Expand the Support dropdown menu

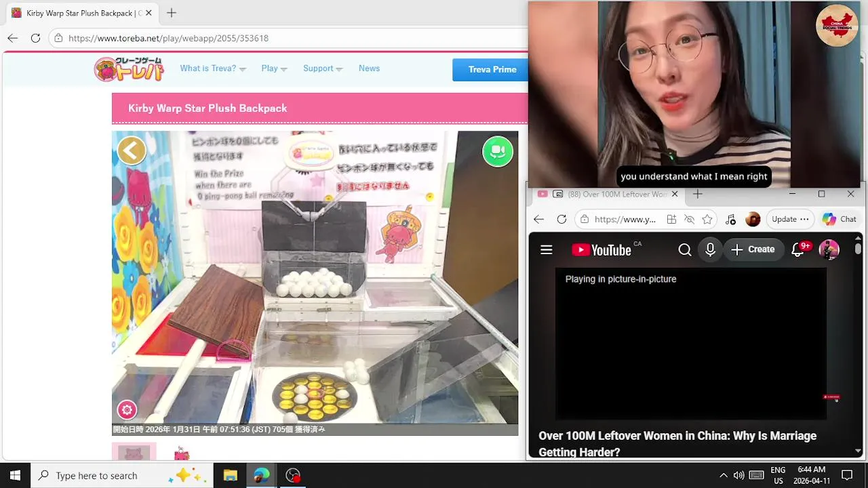(x=323, y=68)
